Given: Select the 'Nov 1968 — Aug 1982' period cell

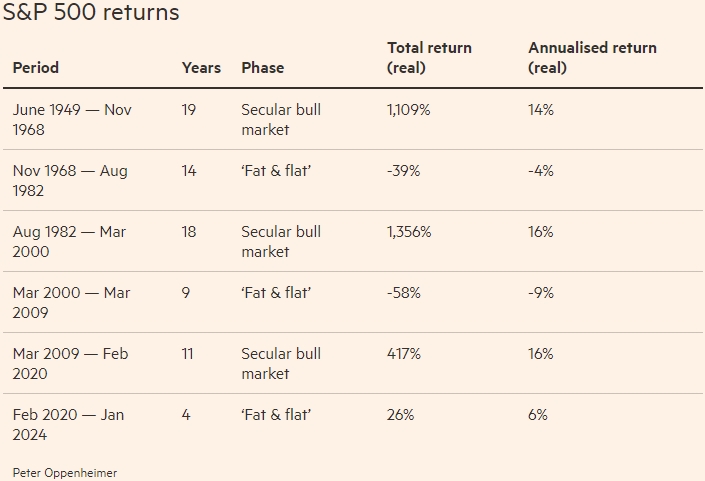Looking at the screenshot, I should pos(70,180).
